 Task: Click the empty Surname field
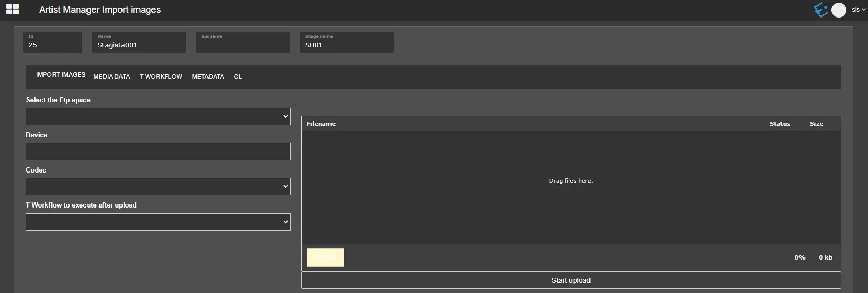(242, 45)
